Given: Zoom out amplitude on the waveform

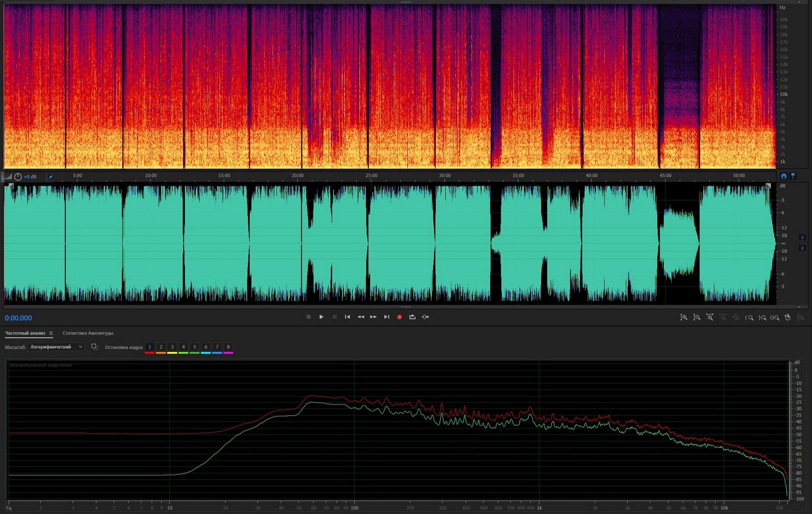Looking at the screenshot, I should tap(697, 317).
